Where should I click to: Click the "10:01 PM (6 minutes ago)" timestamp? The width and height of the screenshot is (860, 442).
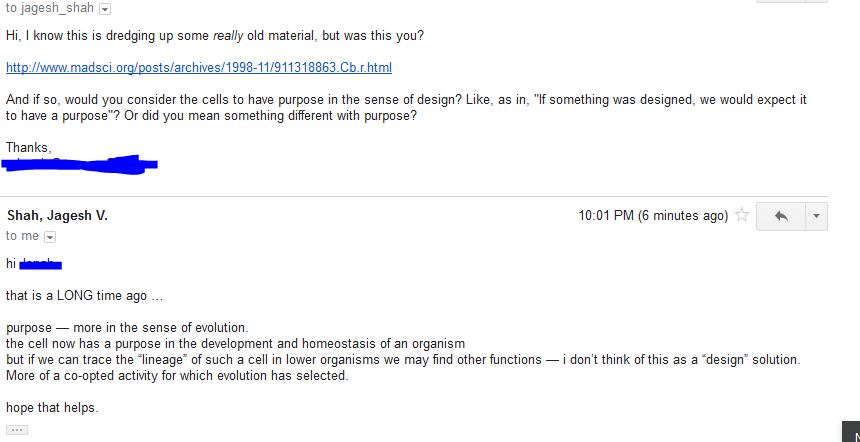click(x=653, y=216)
